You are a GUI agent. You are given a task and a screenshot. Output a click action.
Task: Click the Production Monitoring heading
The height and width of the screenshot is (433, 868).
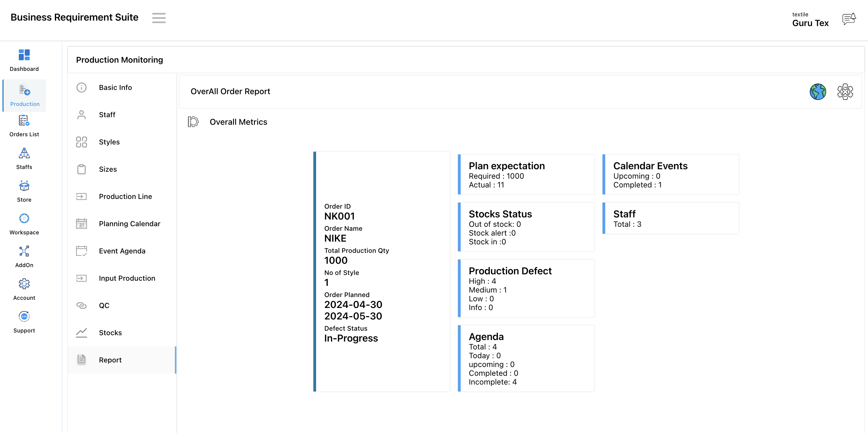click(119, 60)
